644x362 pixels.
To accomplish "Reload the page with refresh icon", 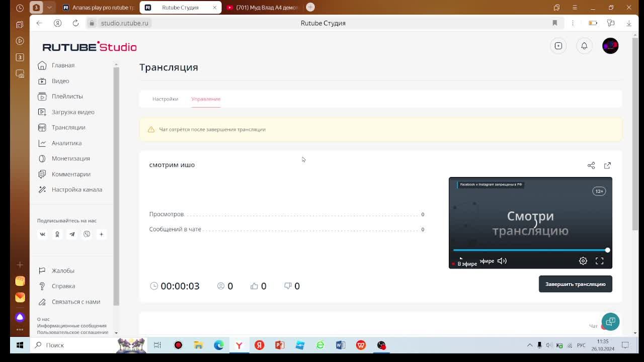I will click(75, 23).
